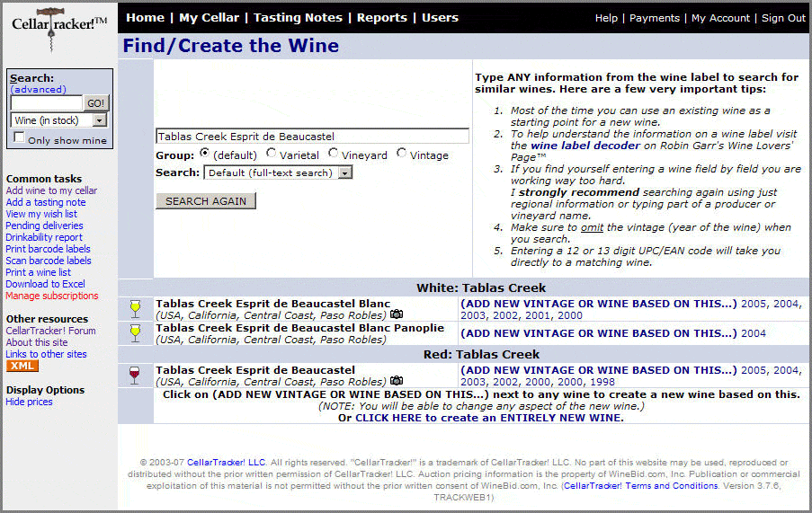Screen dimensions: 812x513
Task: Open CellarTracker! LLC footer link
Action: coord(227,463)
